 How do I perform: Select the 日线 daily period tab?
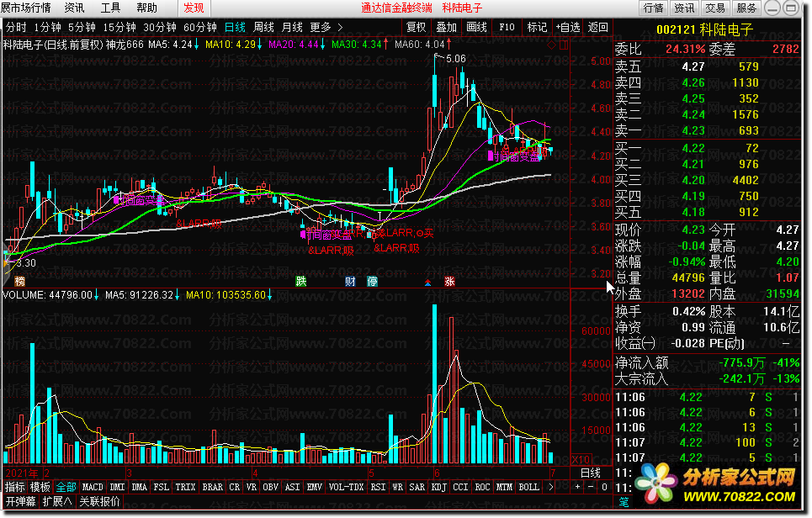pos(235,28)
